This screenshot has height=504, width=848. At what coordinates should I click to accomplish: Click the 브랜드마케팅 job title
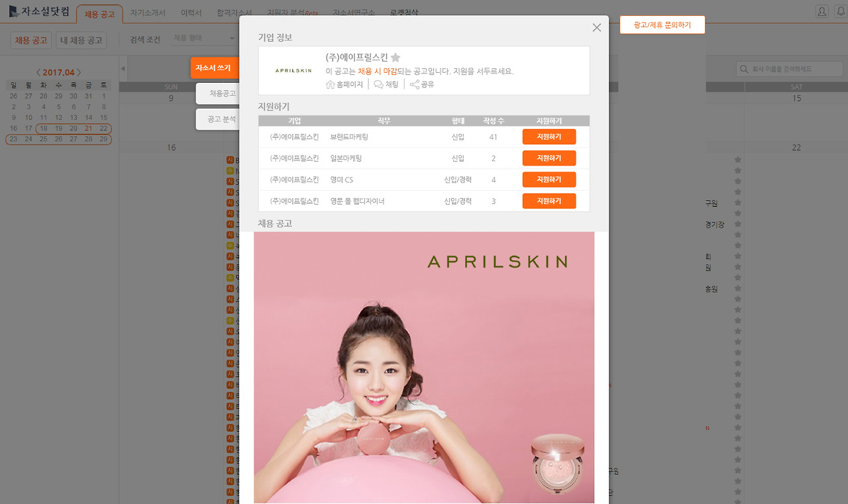[348, 137]
